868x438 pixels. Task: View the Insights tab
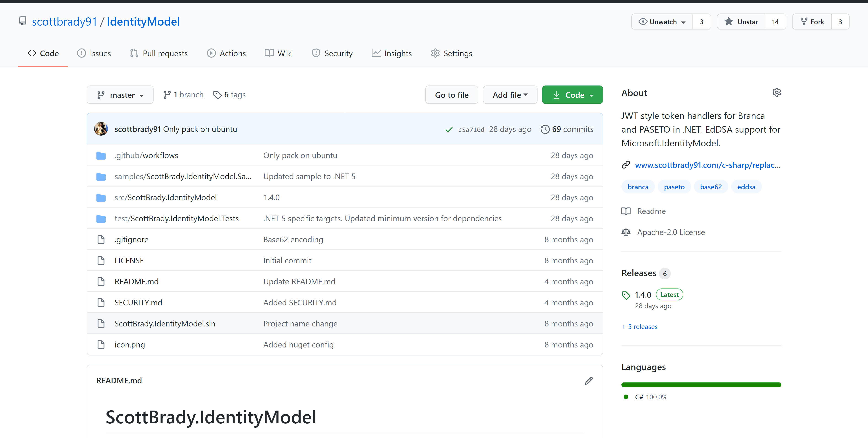pos(391,53)
